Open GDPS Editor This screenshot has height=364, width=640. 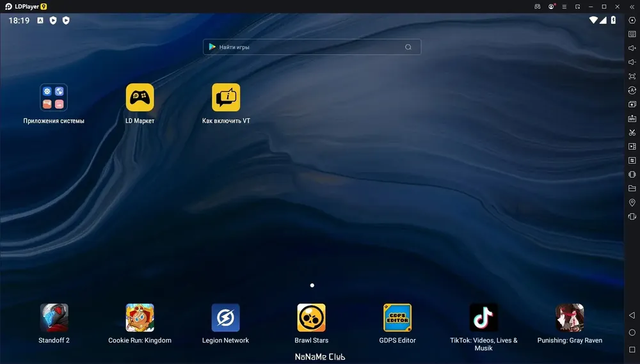coord(397,317)
